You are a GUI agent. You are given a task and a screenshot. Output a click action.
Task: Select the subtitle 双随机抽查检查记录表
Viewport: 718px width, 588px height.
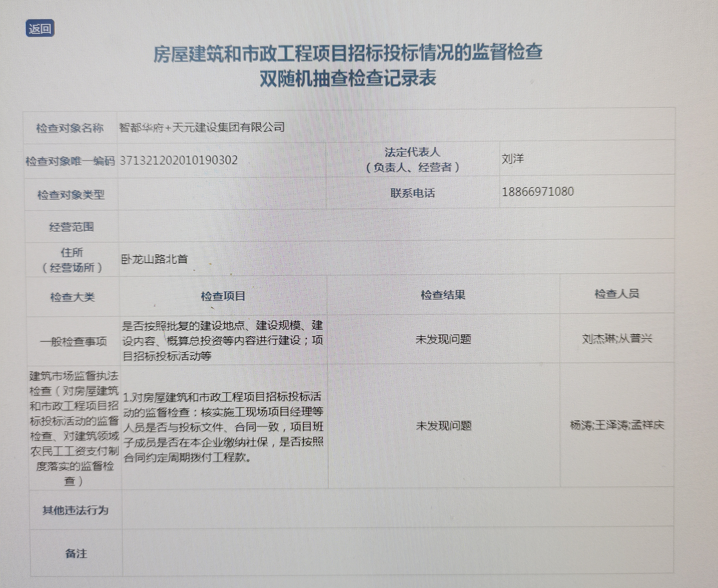tap(348, 78)
